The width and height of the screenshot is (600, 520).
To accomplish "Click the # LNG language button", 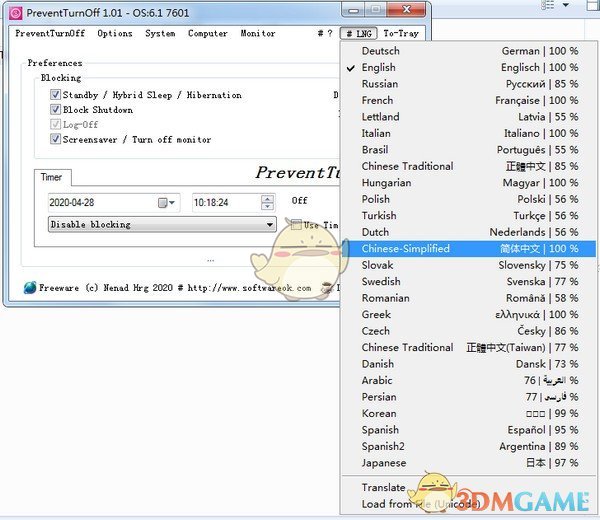I will click(359, 34).
